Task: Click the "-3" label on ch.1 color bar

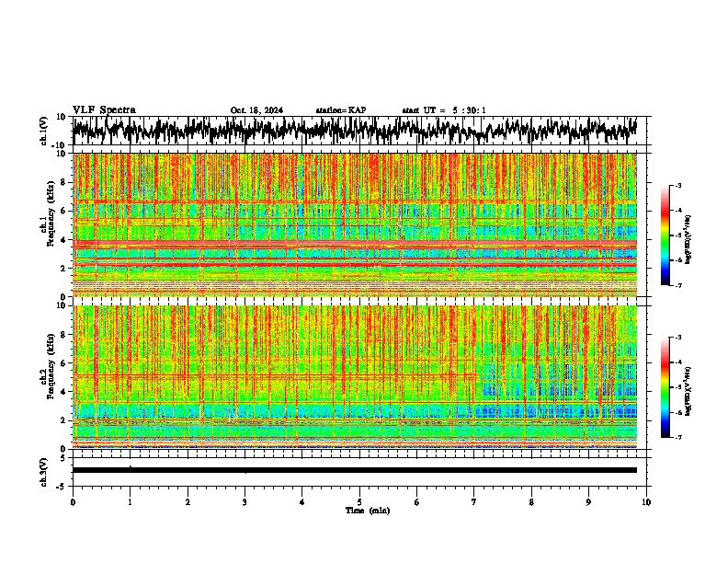Action: (x=677, y=186)
